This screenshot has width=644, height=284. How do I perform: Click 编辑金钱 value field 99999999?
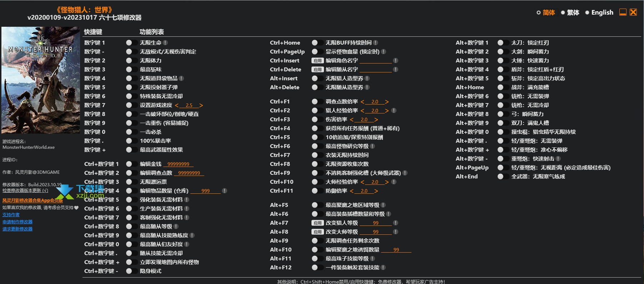point(178,164)
